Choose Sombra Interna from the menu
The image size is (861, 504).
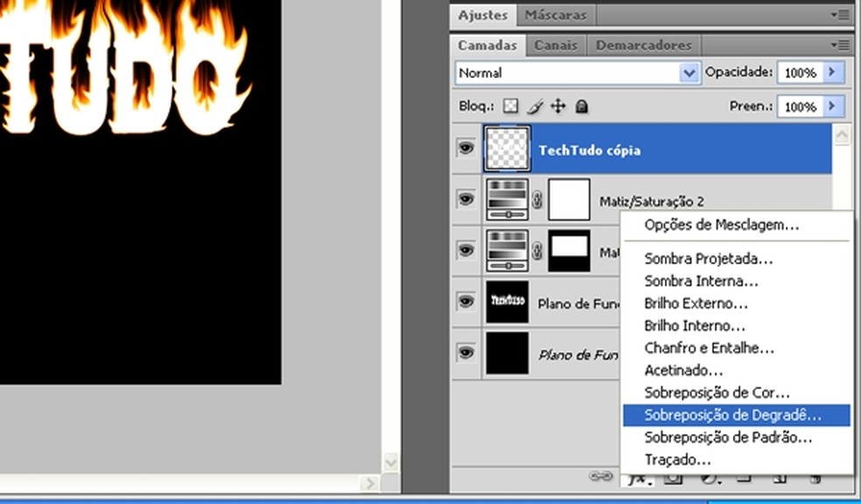(x=737, y=281)
